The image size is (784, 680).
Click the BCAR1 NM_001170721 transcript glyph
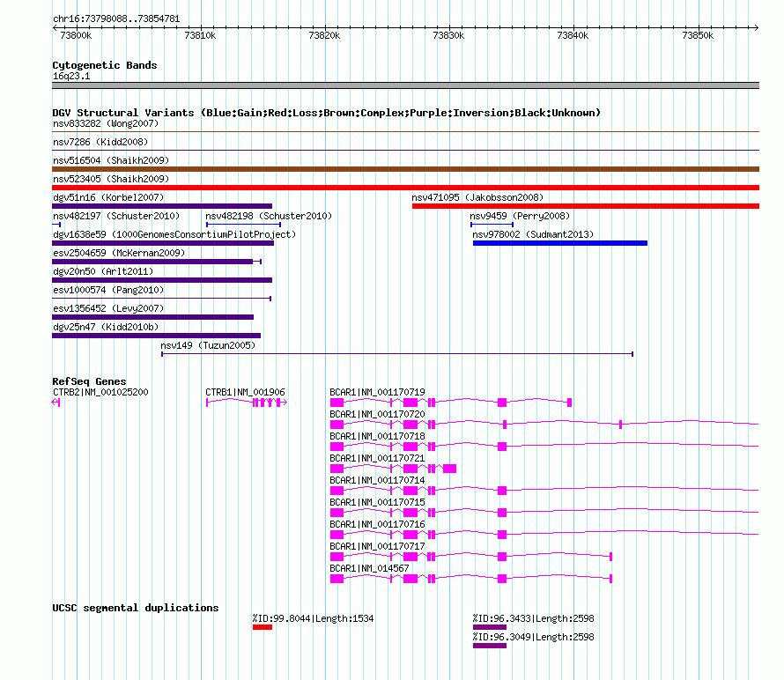pos(394,469)
